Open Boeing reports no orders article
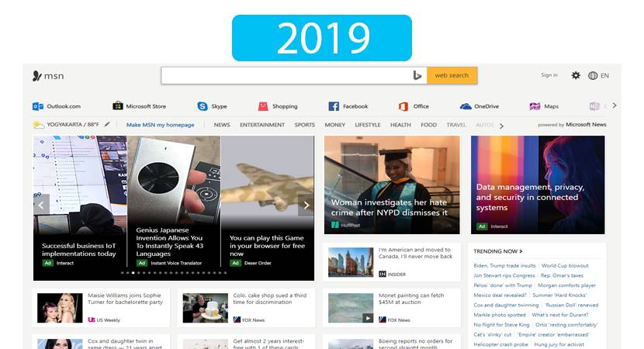Screen dimensions: 644x349 point(415,344)
